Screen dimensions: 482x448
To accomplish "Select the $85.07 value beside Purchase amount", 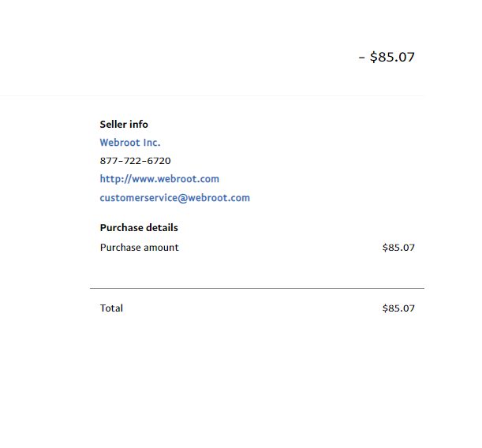I will 398,248.
